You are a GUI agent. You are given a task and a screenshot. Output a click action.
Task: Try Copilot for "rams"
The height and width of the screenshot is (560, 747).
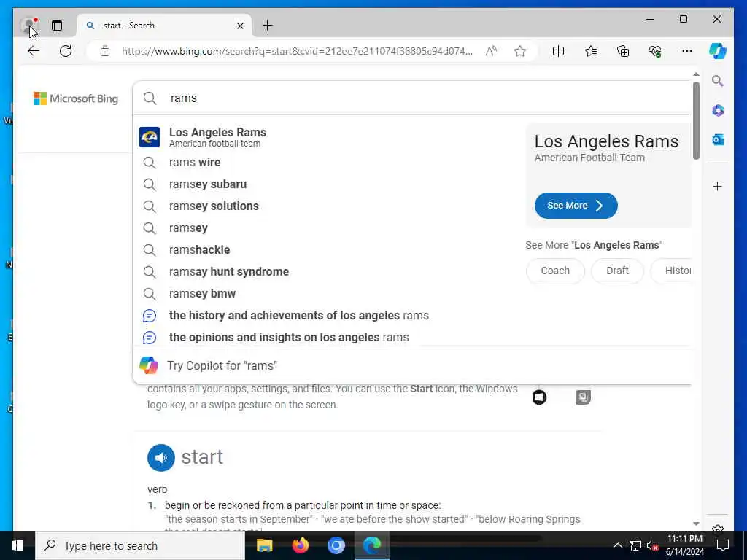(x=411, y=366)
